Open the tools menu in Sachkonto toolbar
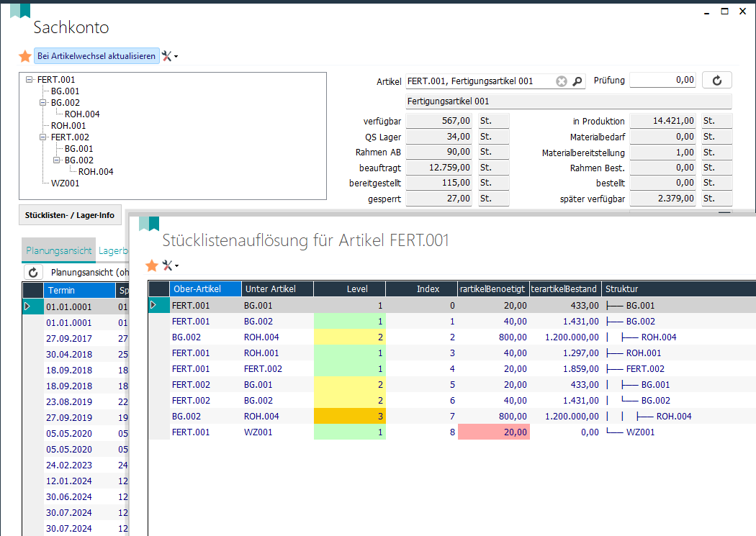The height and width of the screenshot is (536, 756). point(168,56)
